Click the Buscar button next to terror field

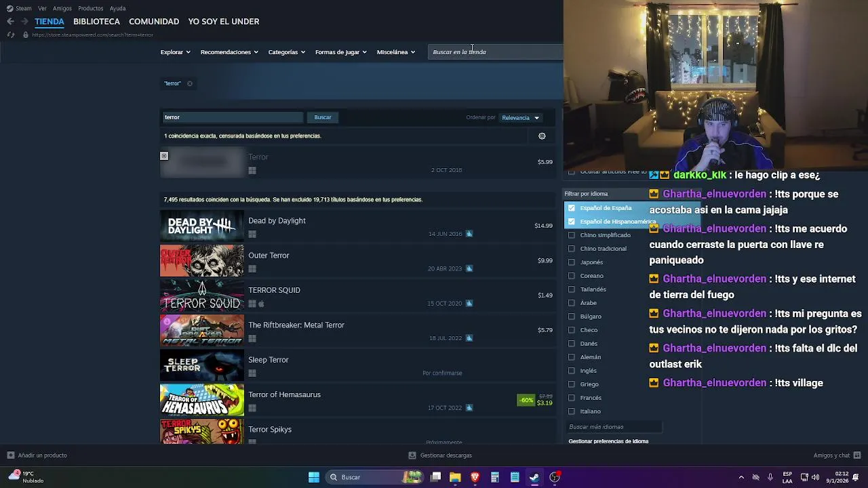pos(323,117)
